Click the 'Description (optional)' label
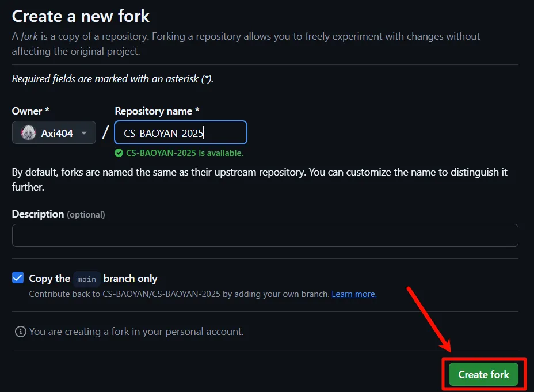The width and height of the screenshot is (534, 392). click(x=58, y=214)
